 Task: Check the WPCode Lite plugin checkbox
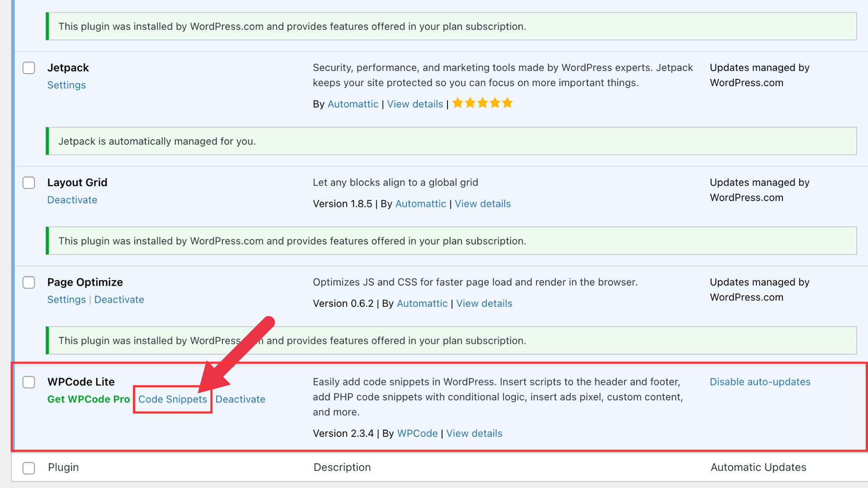29,382
